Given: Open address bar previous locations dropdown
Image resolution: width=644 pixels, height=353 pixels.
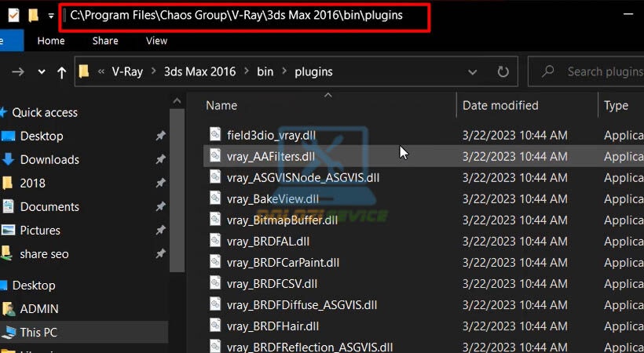Looking at the screenshot, I should point(472,72).
